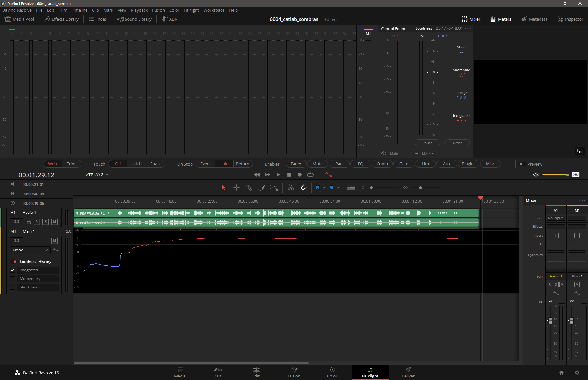Open the timeline view options icon
This screenshot has height=380, width=588.
[x=351, y=187]
